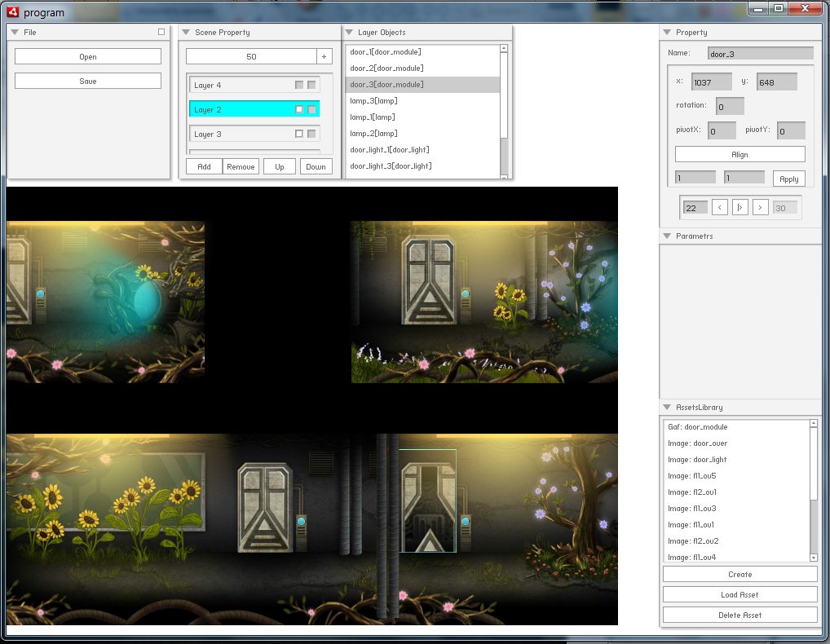Step to the next animation frame
The width and height of the screenshot is (830, 644).
760,207
